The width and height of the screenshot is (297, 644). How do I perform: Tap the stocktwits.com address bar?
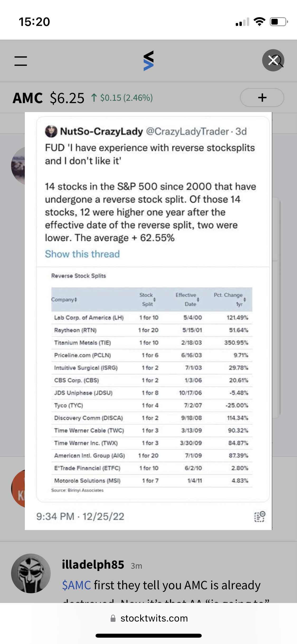click(154, 618)
